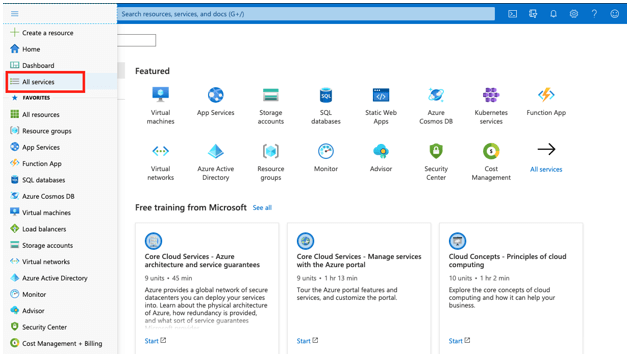This screenshot has width=631, height=362.
Task: Open Kubernetes services in Featured
Action: click(x=491, y=105)
